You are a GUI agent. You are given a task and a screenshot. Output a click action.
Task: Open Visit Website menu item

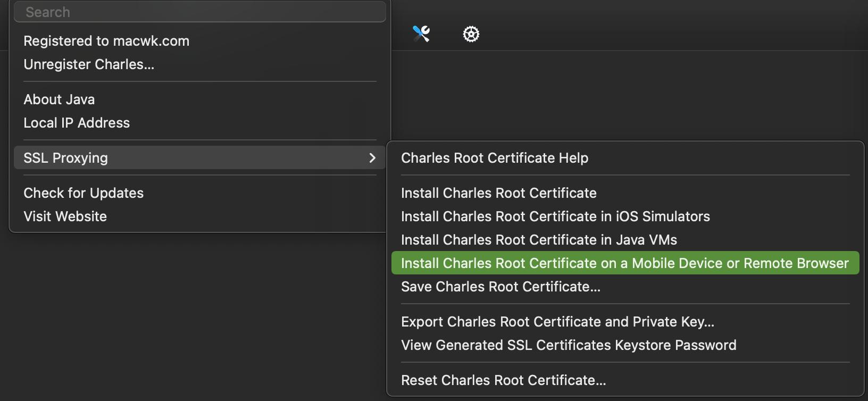(x=200, y=216)
